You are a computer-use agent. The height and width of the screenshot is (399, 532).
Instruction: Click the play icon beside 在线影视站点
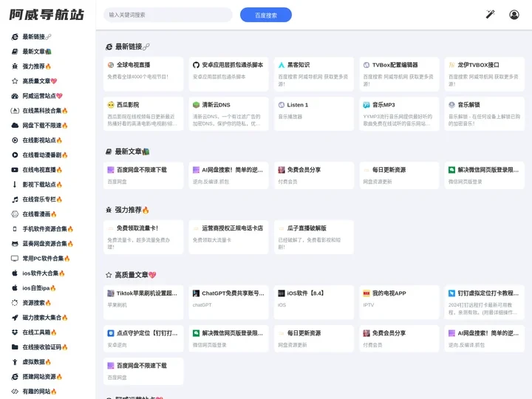[15, 140]
